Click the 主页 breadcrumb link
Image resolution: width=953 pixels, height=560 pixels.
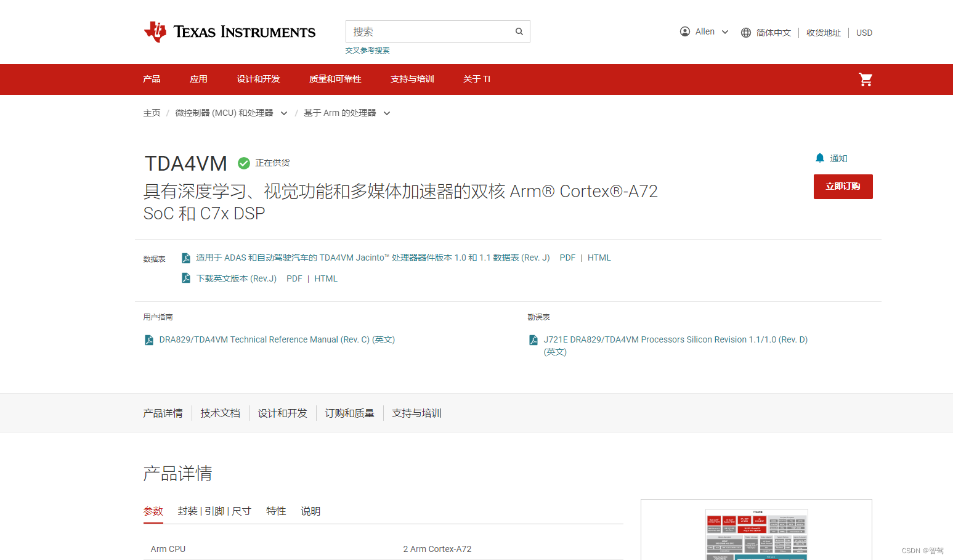152,113
